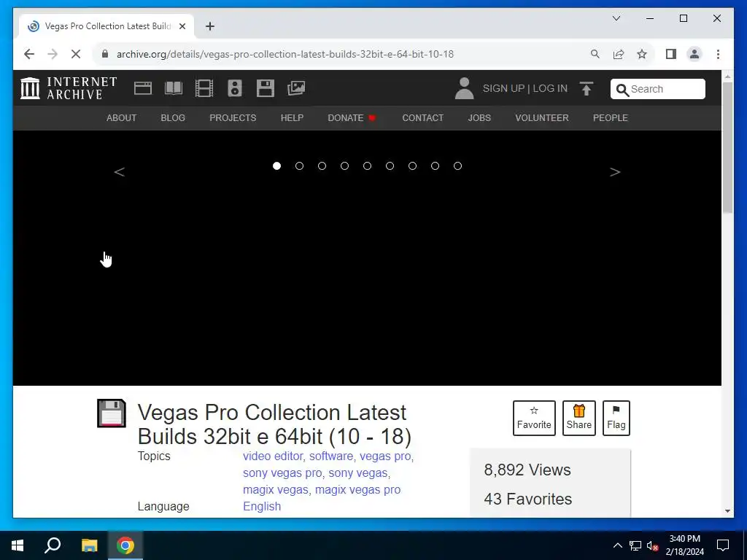Open the VOLUNTEER menu item
Image resolution: width=747 pixels, height=560 pixels.
[542, 117]
